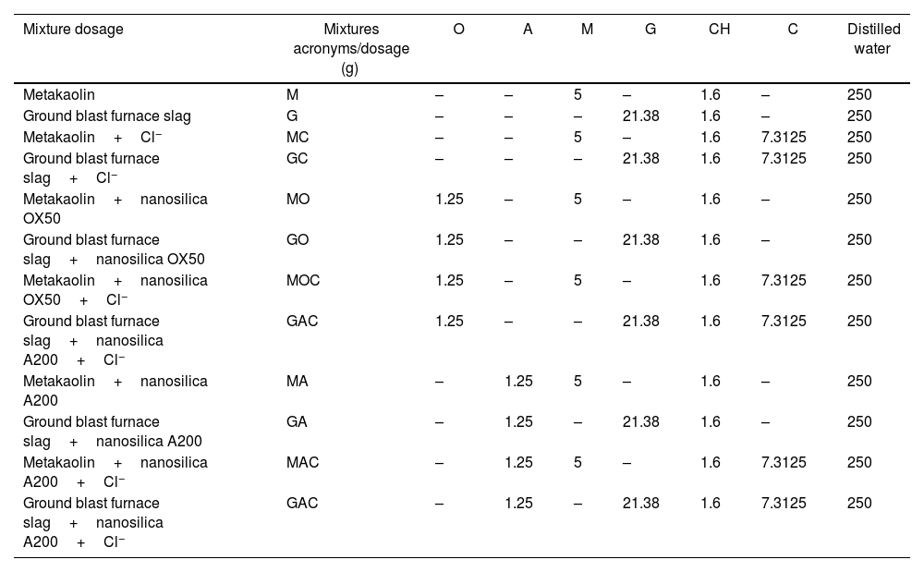The height and width of the screenshot is (572, 924).
Task: Click the "G" column header
Action: (650, 30)
